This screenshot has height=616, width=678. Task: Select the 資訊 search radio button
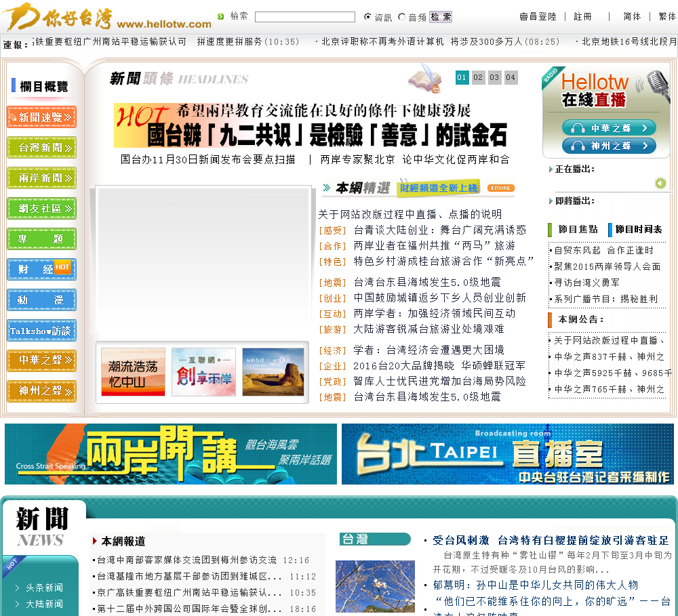[x=367, y=17]
